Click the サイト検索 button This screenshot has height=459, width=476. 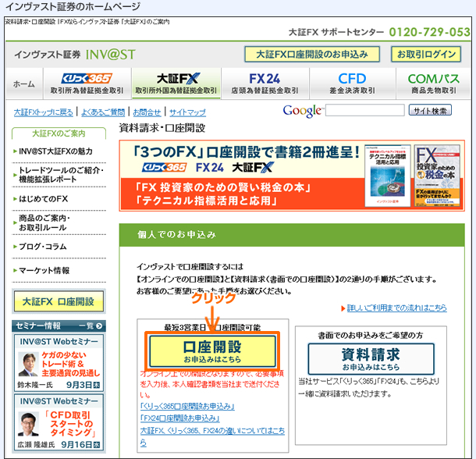430,110
